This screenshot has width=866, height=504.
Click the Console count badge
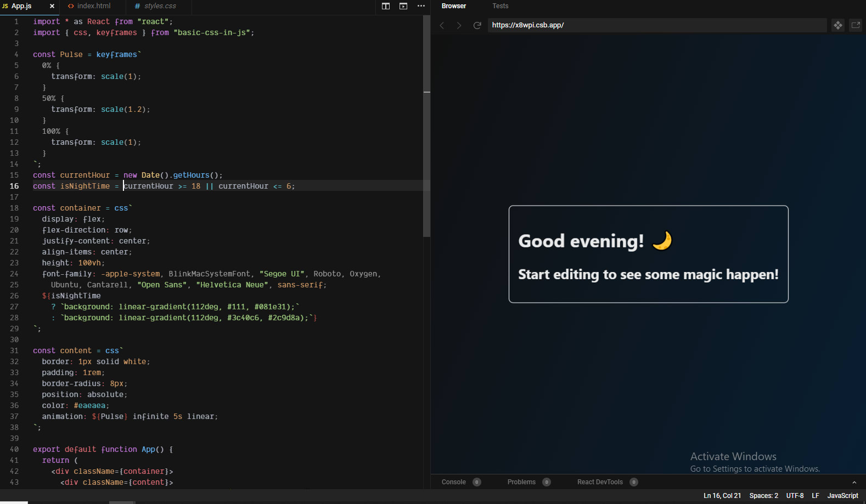477,482
